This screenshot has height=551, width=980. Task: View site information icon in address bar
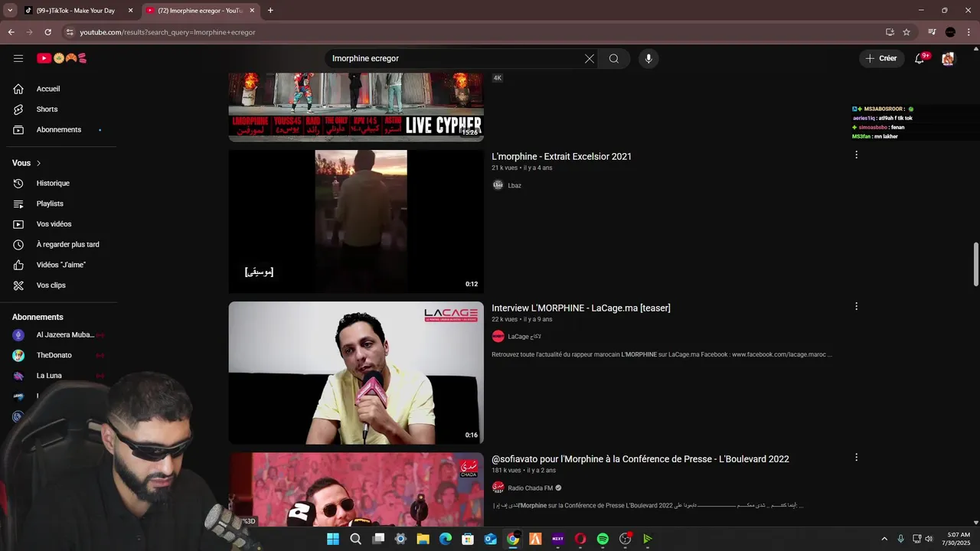69,32
